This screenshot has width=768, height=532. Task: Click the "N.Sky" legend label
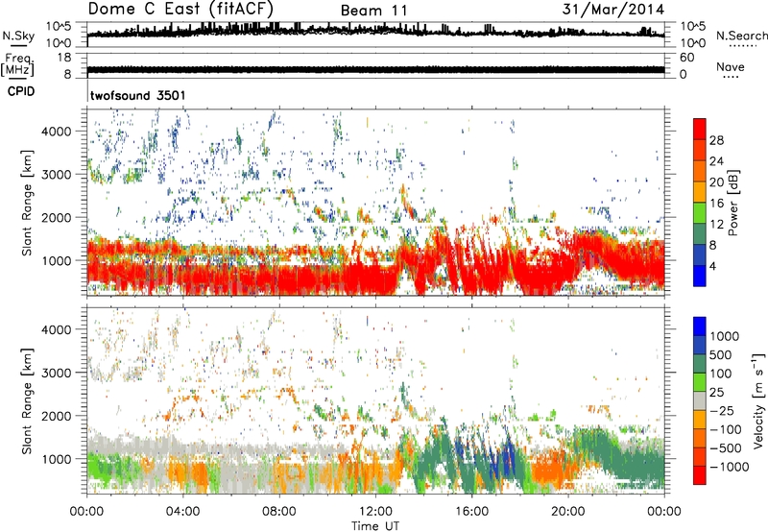(x=18, y=36)
